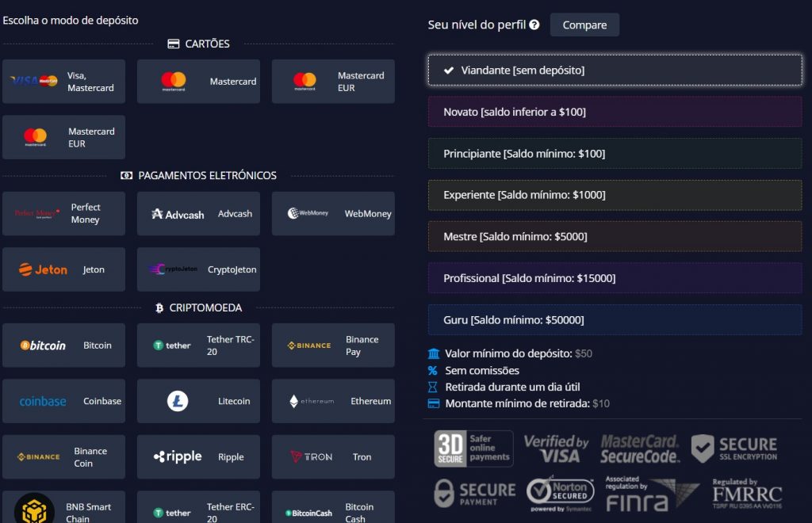This screenshot has width=812, height=523.
Task: Click the cash icon beside PAGAMENTOS ELETRÓNICOS
Action: pyautogui.click(x=126, y=176)
